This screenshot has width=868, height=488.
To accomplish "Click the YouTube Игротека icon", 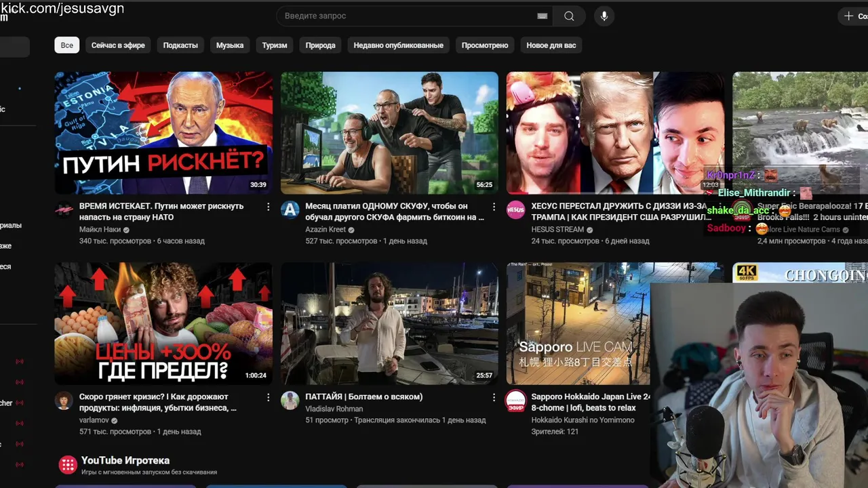I will (x=67, y=464).
